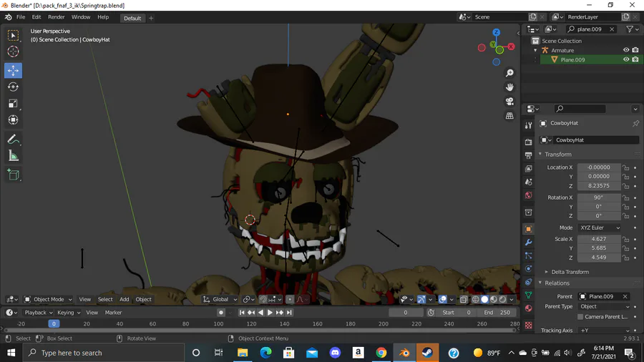Enable the Camera Parent Lock checkbox
Image resolution: width=644 pixels, height=362 pixels.
click(x=580, y=316)
